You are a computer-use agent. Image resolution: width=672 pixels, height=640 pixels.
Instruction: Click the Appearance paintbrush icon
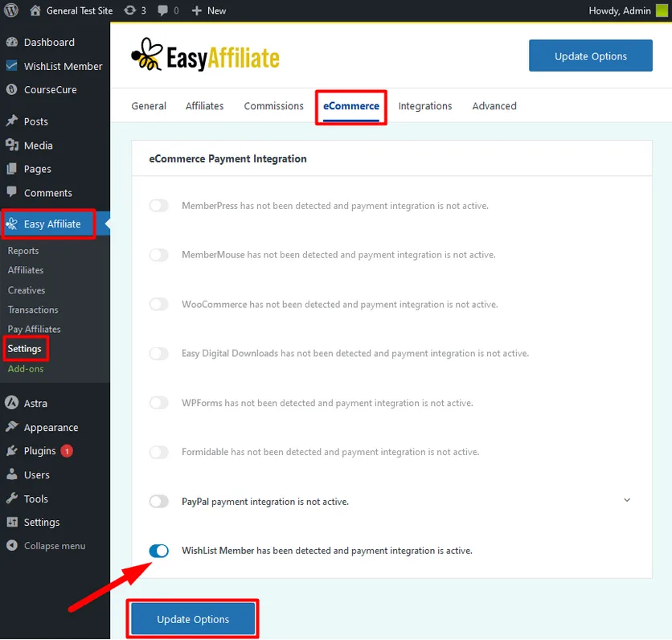12,427
